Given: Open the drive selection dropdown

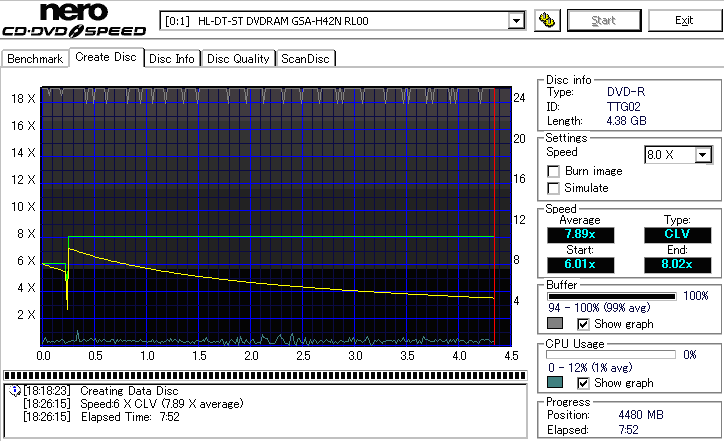Looking at the screenshot, I should tap(516, 21).
